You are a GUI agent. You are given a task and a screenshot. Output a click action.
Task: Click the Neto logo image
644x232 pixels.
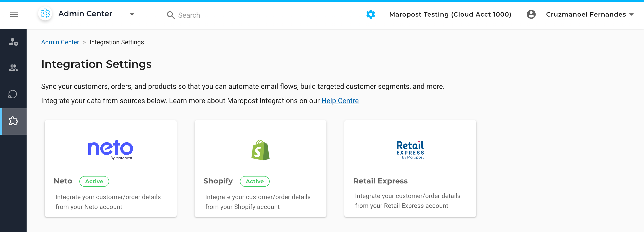[x=110, y=149]
